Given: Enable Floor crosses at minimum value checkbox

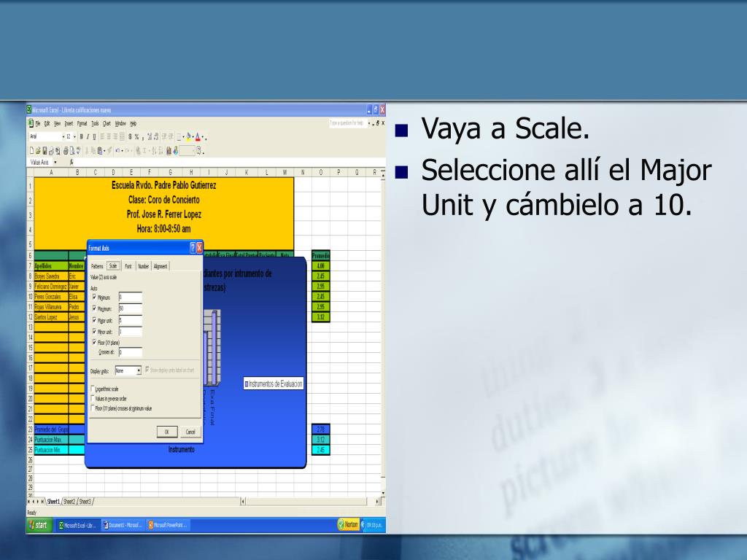Looking at the screenshot, I should coord(93,408).
